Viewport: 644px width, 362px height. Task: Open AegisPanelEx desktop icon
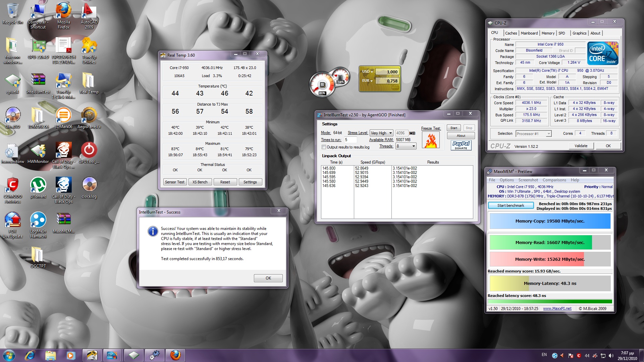pyautogui.click(x=89, y=118)
